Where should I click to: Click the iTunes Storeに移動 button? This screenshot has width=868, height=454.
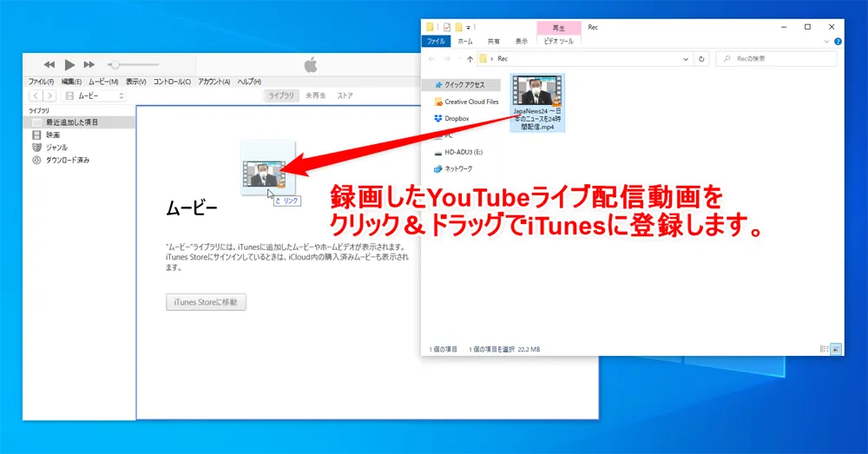pos(206,302)
